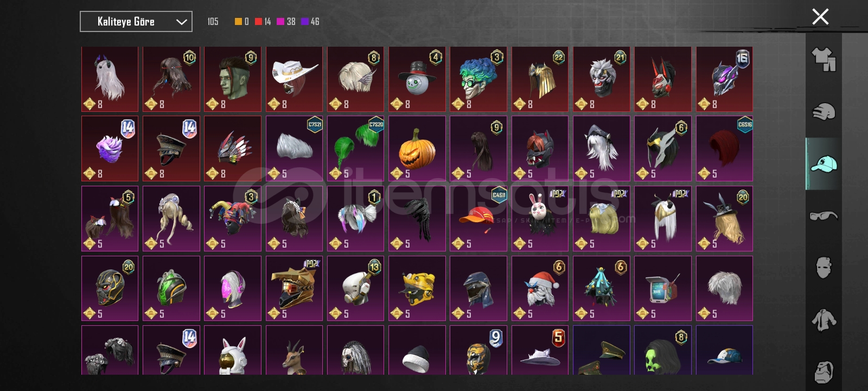Select the white cowboy hat item
Image resolution: width=868 pixels, height=391 pixels.
click(294, 79)
